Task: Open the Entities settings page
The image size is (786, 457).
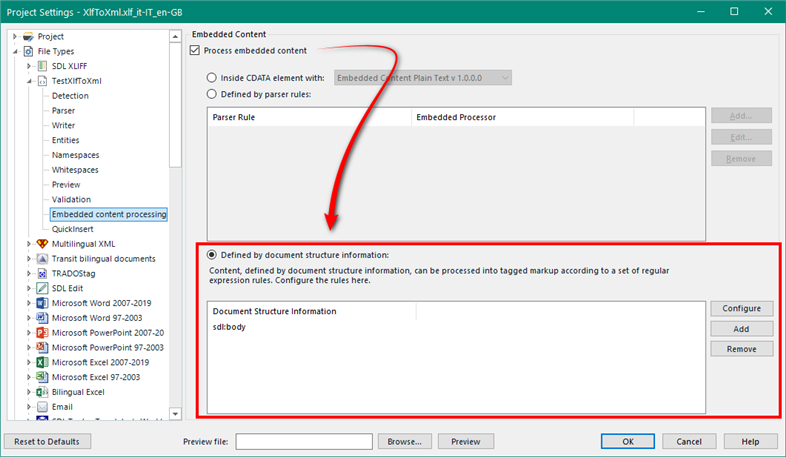Action: (x=65, y=140)
